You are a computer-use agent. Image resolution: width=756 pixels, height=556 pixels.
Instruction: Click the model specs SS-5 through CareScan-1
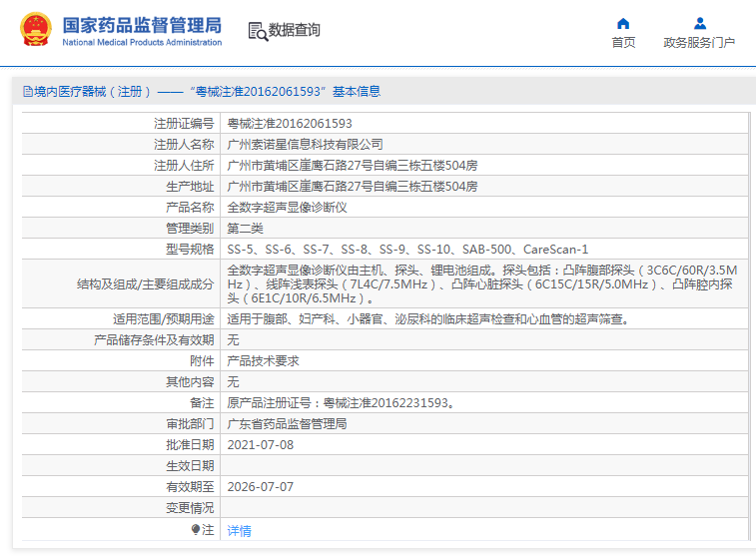pyautogui.click(x=407, y=250)
